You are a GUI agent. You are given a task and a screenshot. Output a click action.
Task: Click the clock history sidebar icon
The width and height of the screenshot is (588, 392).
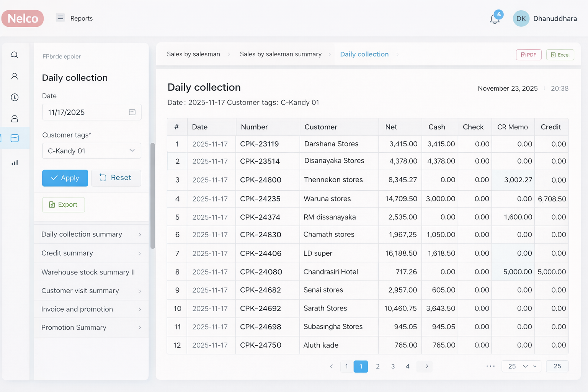(x=15, y=97)
